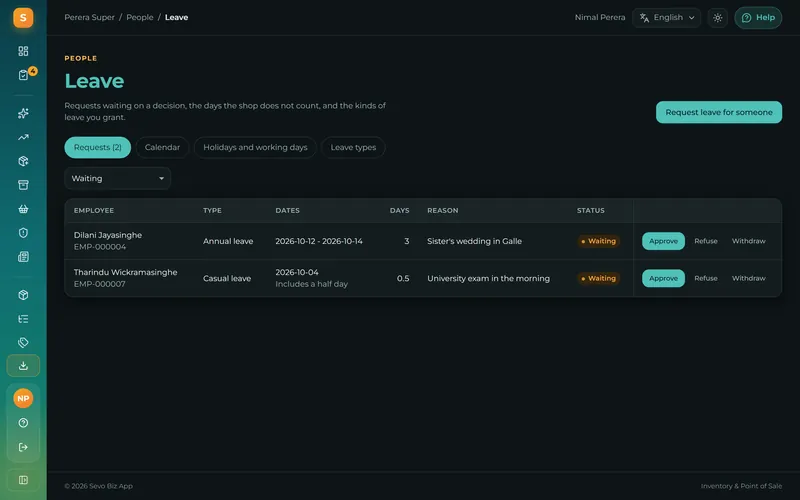
Task: Click the 0.5 days value
Action: [x=403, y=279]
